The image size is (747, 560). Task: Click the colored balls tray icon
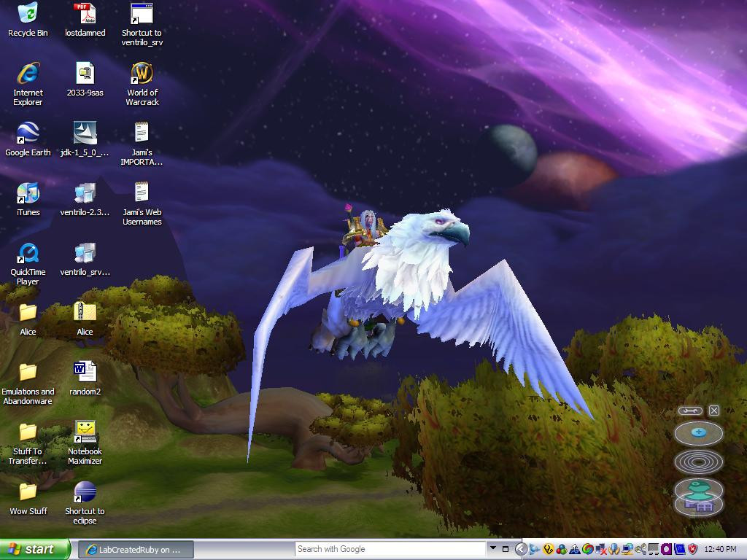pos(562,550)
